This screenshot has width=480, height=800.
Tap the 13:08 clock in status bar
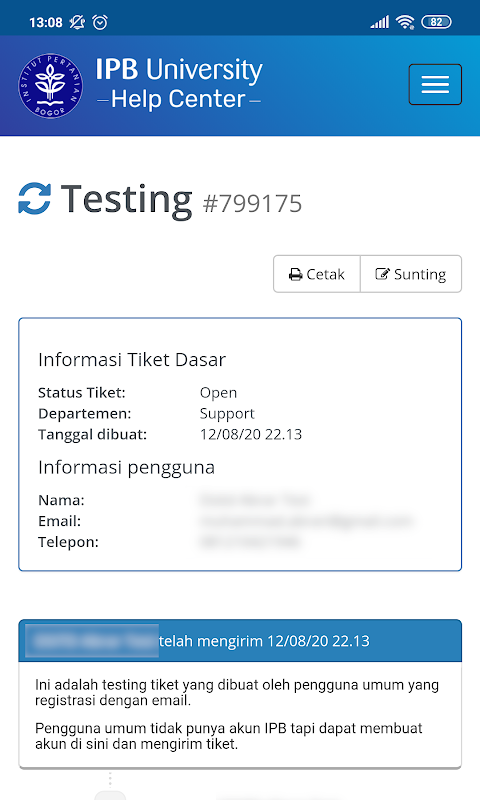click(46, 22)
